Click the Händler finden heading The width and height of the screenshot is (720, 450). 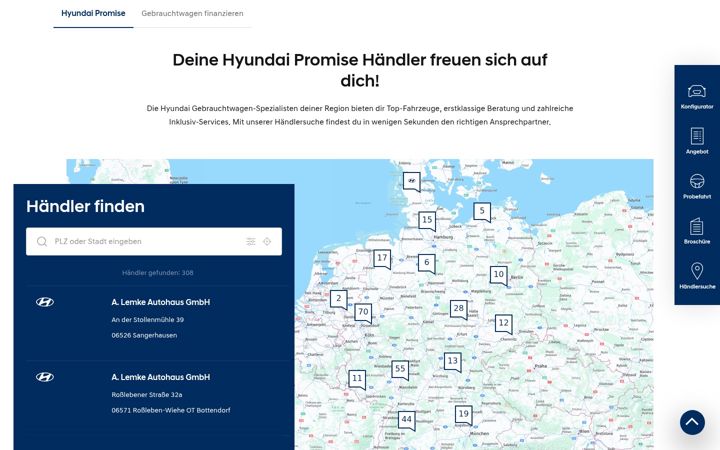coord(85,207)
